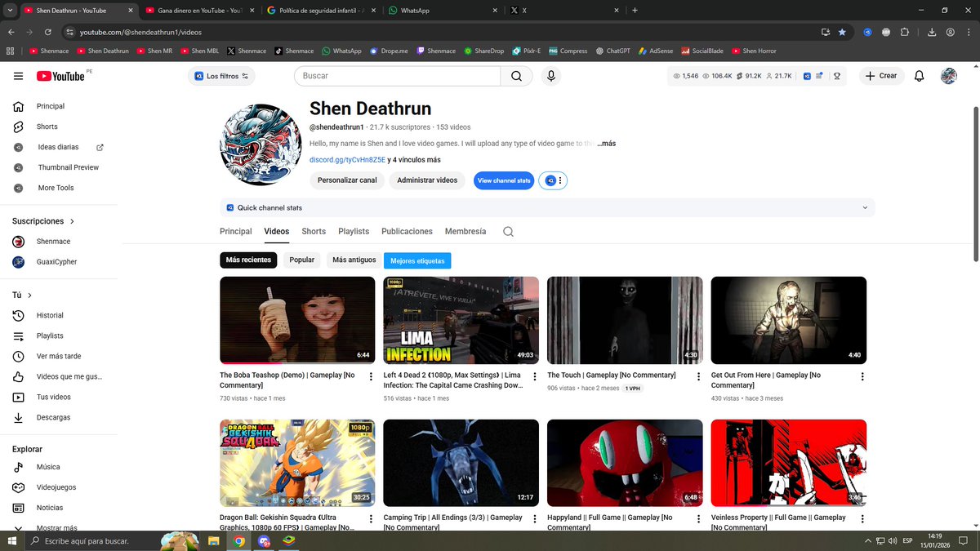The width and height of the screenshot is (980, 551).
Task: Select the 'Más antiguos' sort chip
Action: tap(353, 260)
